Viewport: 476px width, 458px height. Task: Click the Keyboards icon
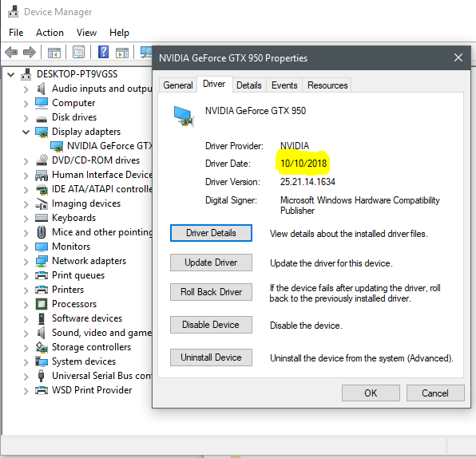[42, 218]
